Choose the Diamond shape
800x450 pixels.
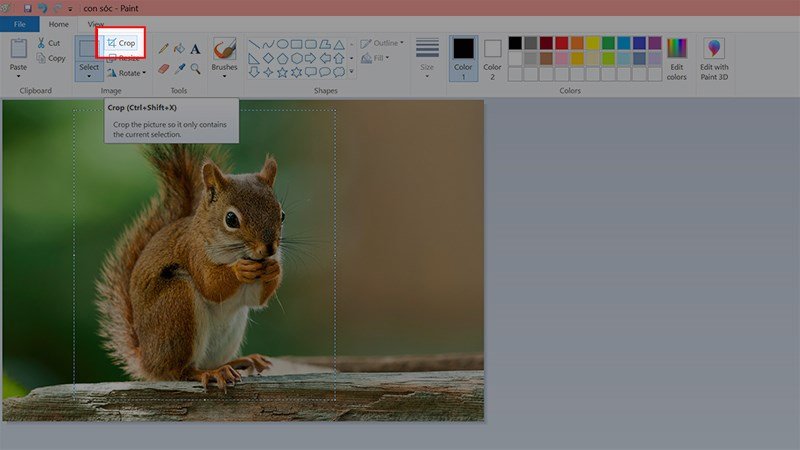pyautogui.click(x=268, y=59)
